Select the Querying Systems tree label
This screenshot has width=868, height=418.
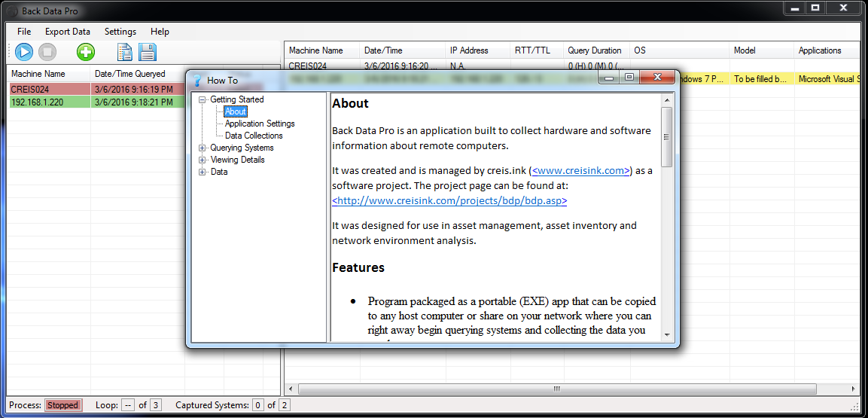242,148
